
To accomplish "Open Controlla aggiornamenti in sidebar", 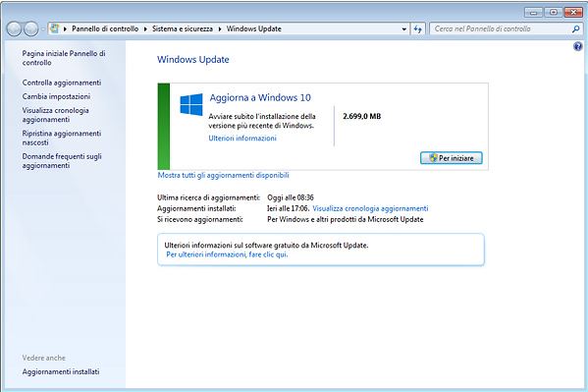I will (62, 83).
